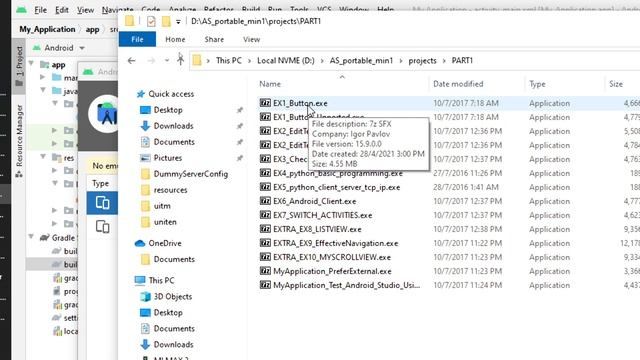Open resources folder in sidebar
This screenshot has height=360, width=640.
170,190
